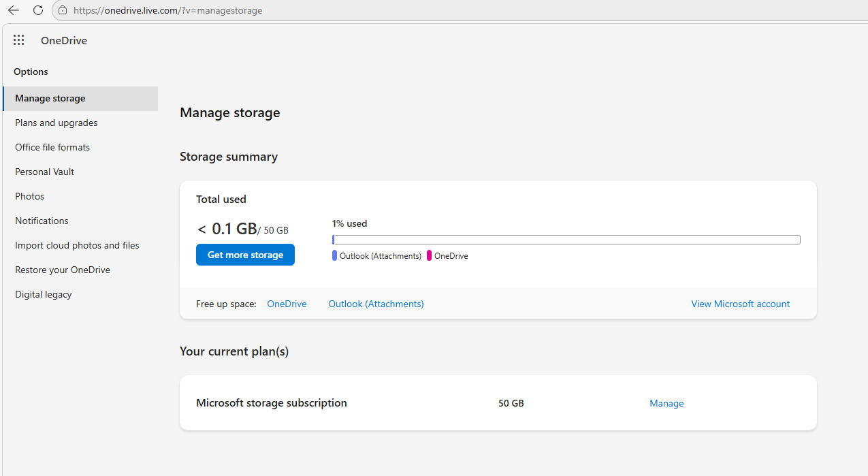Open Personal Vault settings

[45, 172]
